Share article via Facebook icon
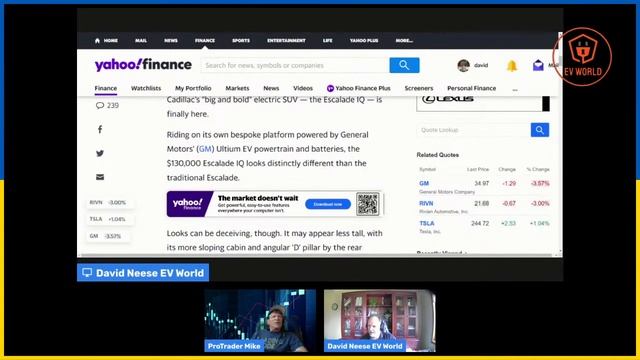 coord(100,129)
